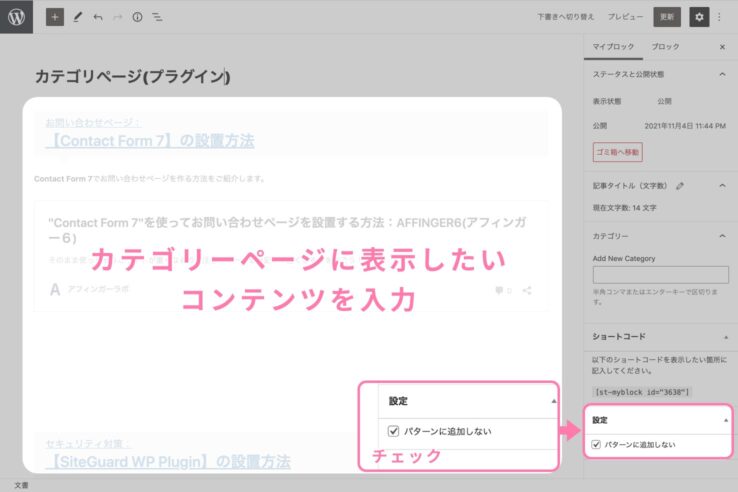This screenshot has height=492, width=738.
Task: Open the block list view
Action: click(x=157, y=17)
